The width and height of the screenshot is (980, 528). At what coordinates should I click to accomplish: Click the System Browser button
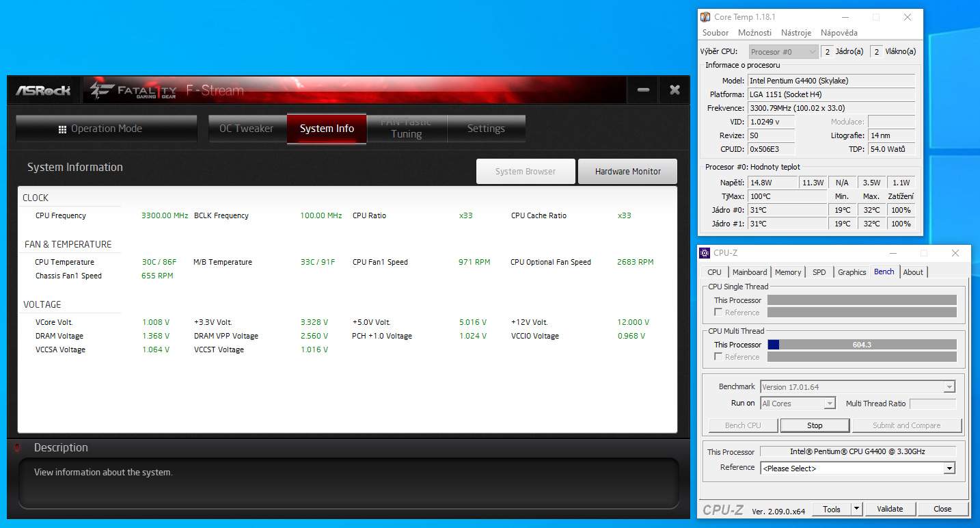click(x=526, y=172)
